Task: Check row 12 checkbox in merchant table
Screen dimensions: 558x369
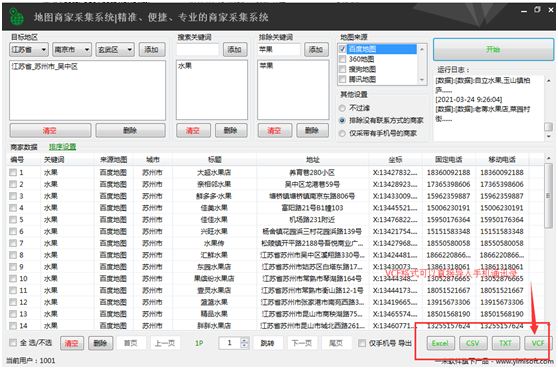Action: click(13, 302)
